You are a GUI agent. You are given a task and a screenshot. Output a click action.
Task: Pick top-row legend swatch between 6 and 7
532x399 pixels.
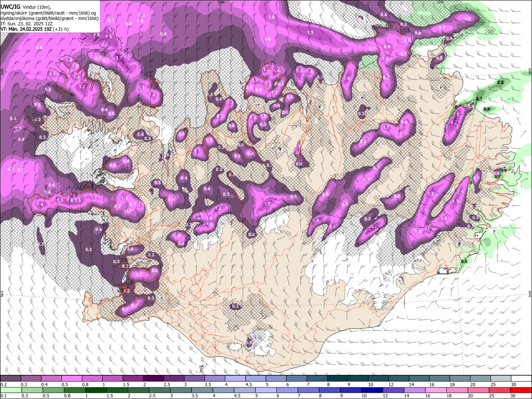click(x=296, y=379)
